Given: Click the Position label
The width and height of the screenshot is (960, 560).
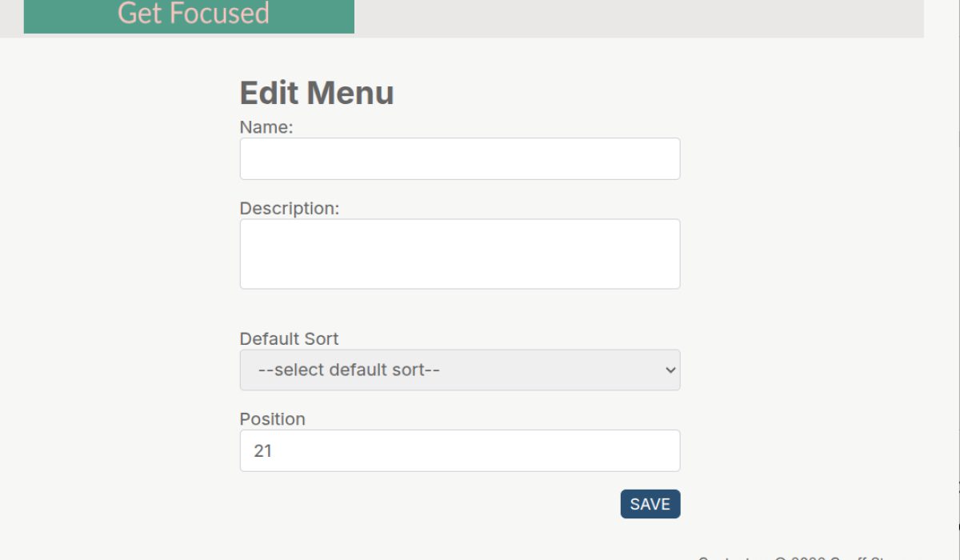Looking at the screenshot, I should tap(272, 419).
